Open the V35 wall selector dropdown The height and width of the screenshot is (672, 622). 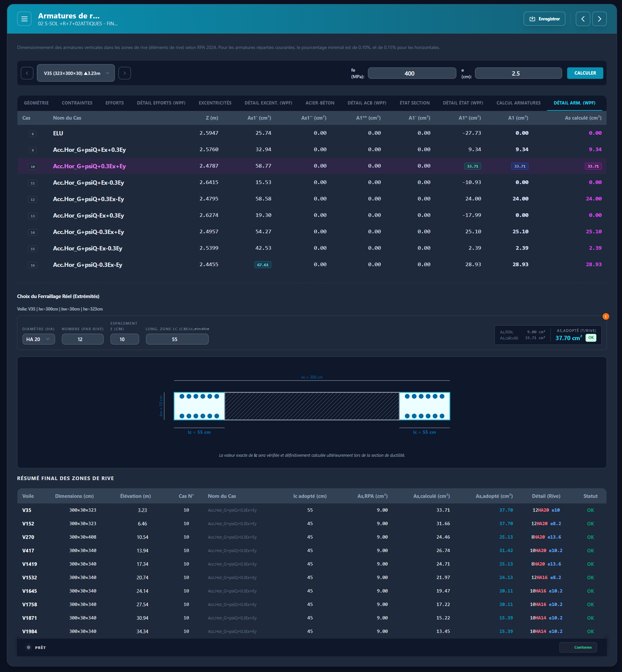[x=76, y=73]
